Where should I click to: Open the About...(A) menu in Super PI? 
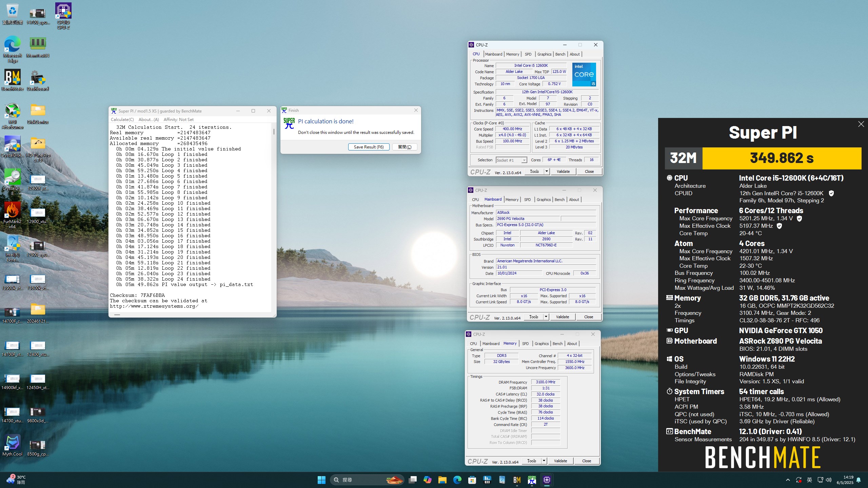pyautogui.click(x=149, y=120)
